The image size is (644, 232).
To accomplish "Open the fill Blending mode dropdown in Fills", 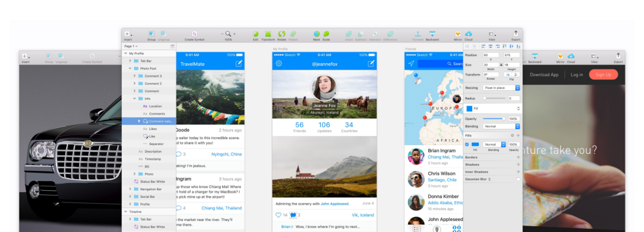I will [x=494, y=144].
